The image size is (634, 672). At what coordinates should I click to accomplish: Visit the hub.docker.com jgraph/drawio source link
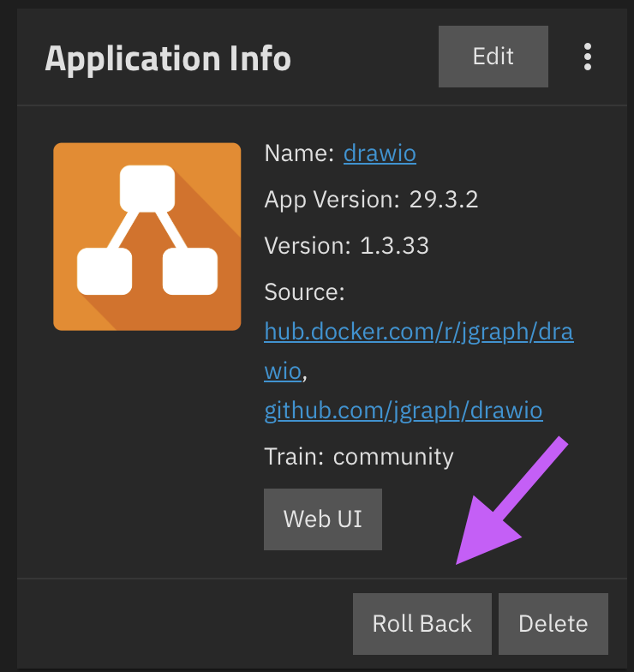click(418, 332)
